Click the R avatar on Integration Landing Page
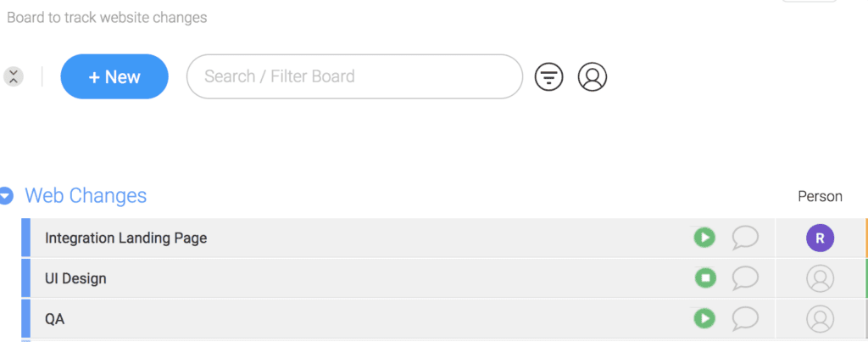The image size is (868, 342). point(820,238)
